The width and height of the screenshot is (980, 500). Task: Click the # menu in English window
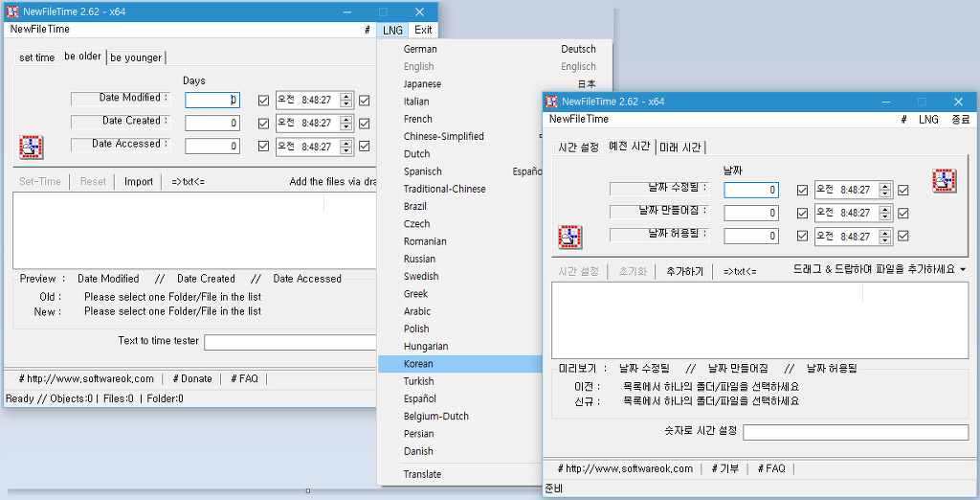click(x=367, y=30)
